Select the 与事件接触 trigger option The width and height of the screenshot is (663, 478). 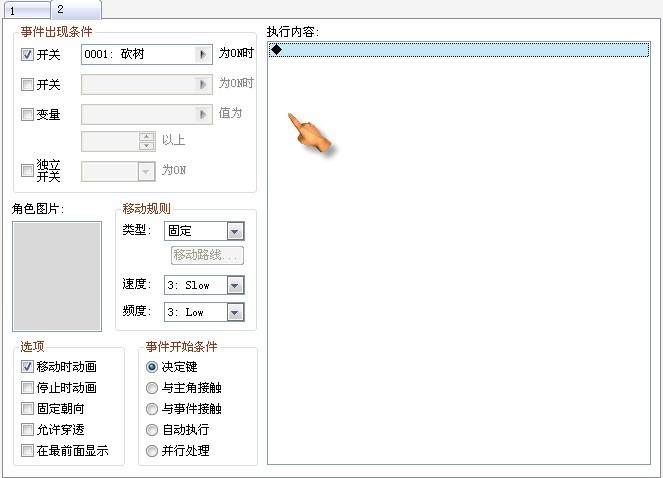click(x=152, y=409)
